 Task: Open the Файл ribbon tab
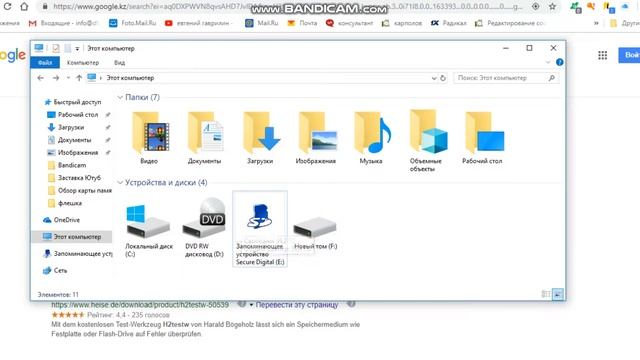pyautogui.click(x=45, y=62)
